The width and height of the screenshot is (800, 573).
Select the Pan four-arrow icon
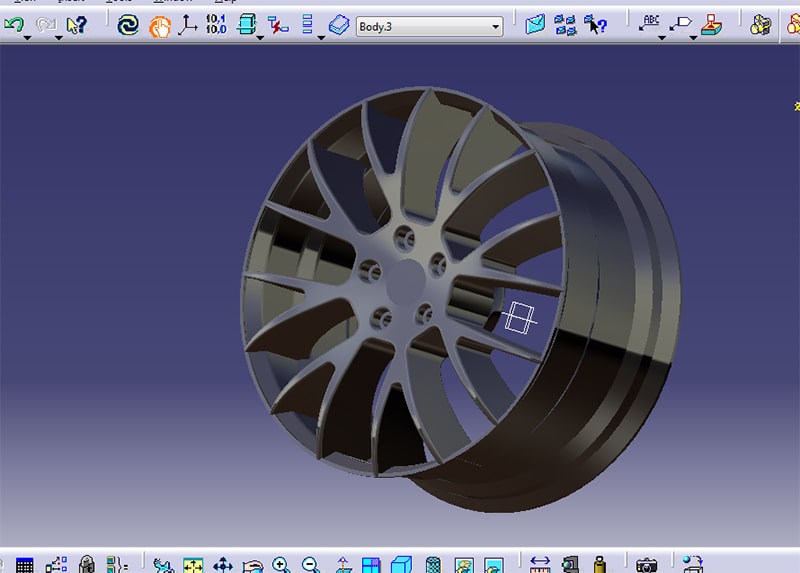[223, 565]
